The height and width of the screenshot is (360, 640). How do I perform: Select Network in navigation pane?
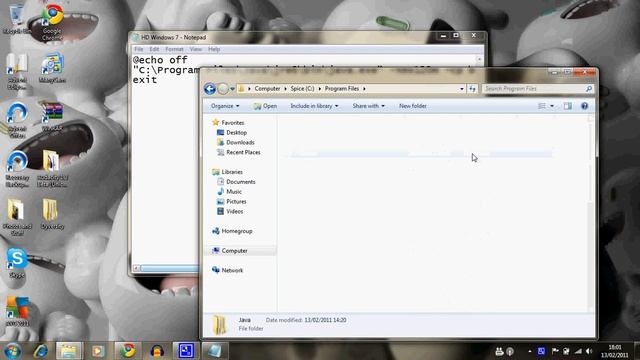[227, 270]
